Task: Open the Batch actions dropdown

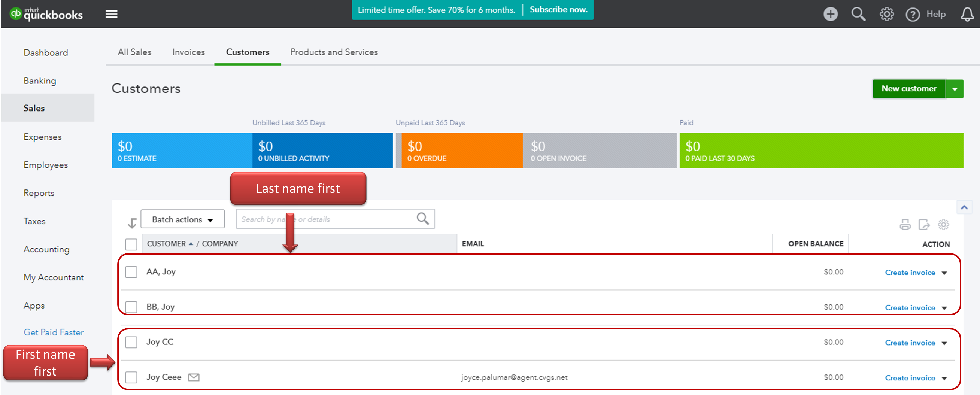Action: (183, 219)
